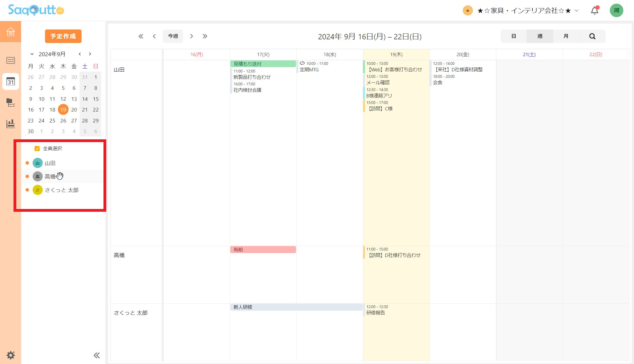Image resolution: width=634 pixels, height=364 pixels.
Task: Open the company name dropdown
Action: [x=524, y=11]
